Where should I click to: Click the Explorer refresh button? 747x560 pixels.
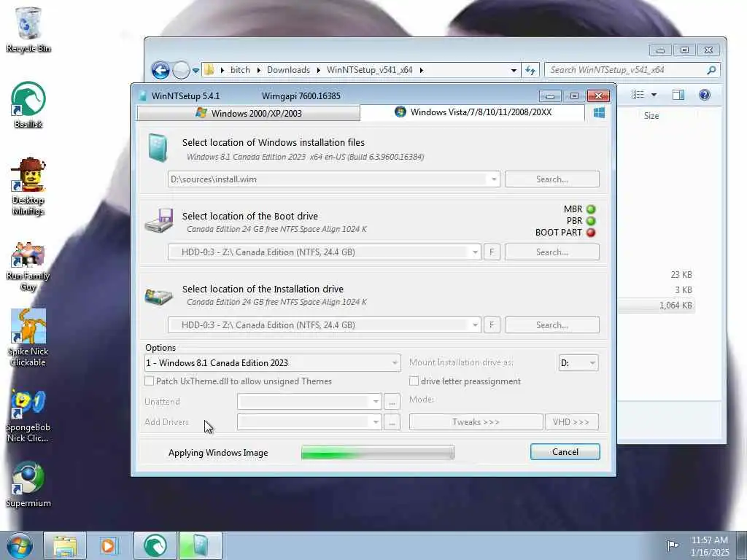pyautogui.click(x=530, y=70)
